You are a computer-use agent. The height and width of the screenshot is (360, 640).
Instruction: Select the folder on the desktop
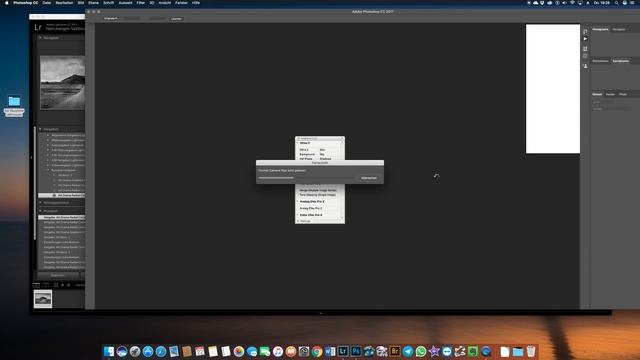click(14, 101)
